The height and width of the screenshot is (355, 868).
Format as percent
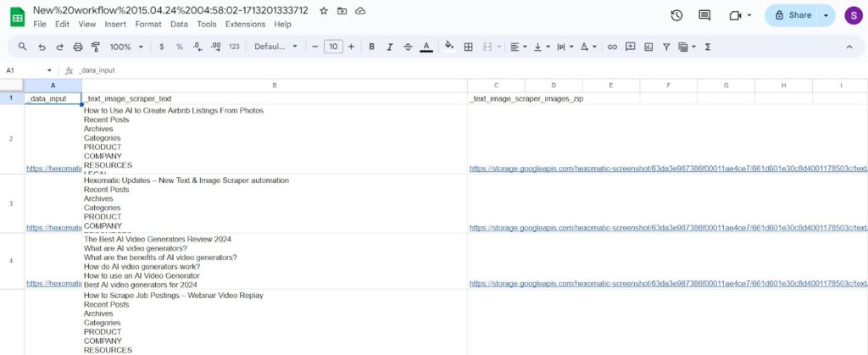coord(180,47)
